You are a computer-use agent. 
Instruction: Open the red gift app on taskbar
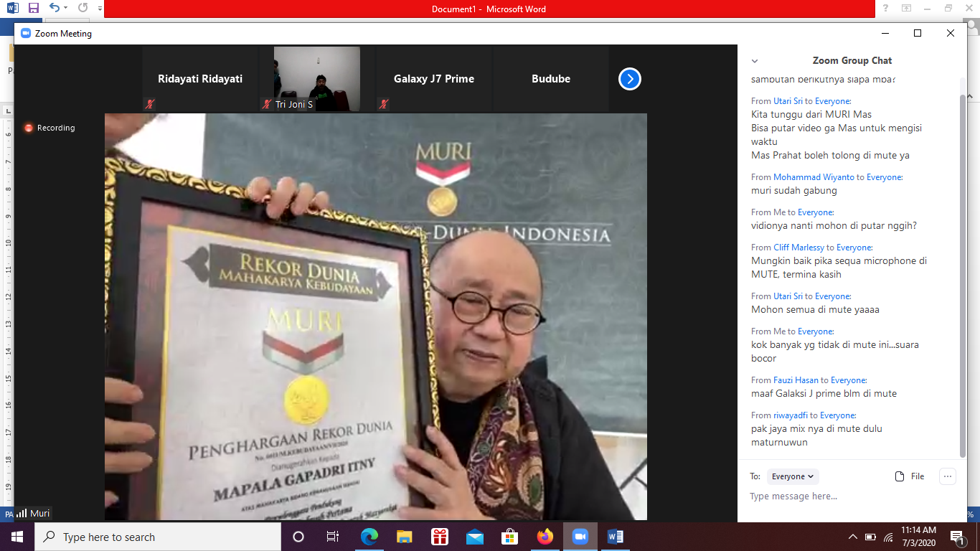(440, 537)
